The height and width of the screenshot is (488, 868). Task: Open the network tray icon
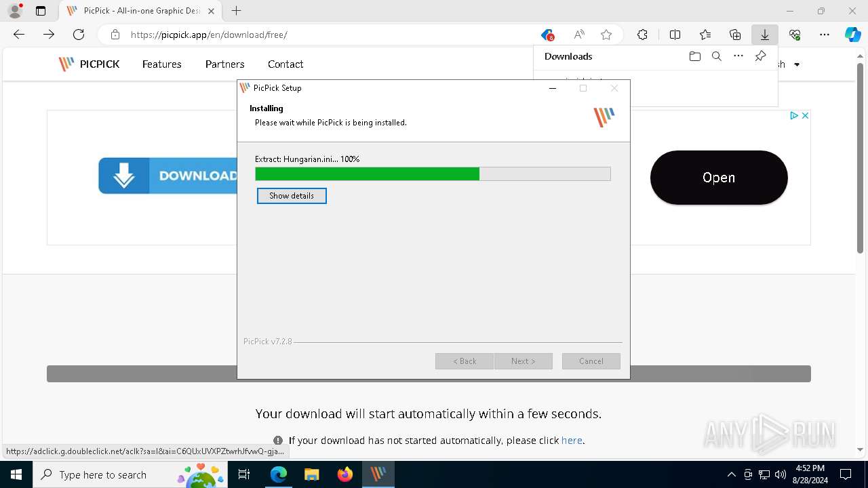[x=764, y=474]
